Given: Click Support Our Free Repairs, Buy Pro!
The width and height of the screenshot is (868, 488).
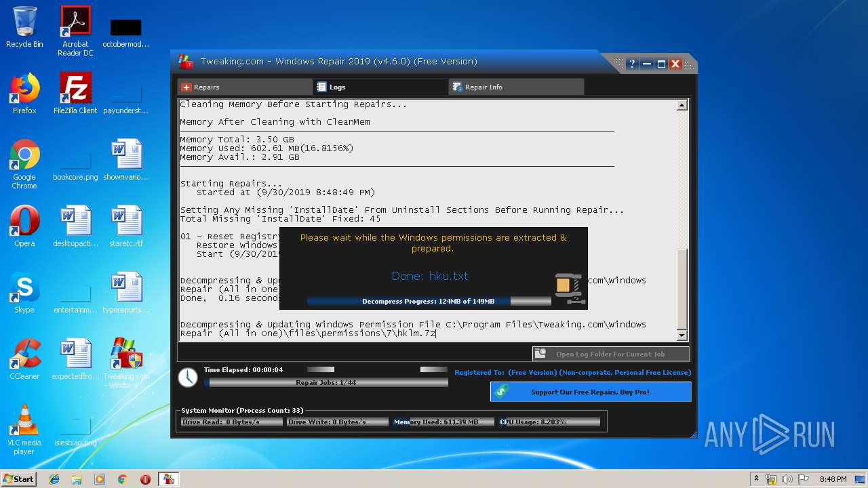Looking at the screenshot, I should tap(591, 392).
